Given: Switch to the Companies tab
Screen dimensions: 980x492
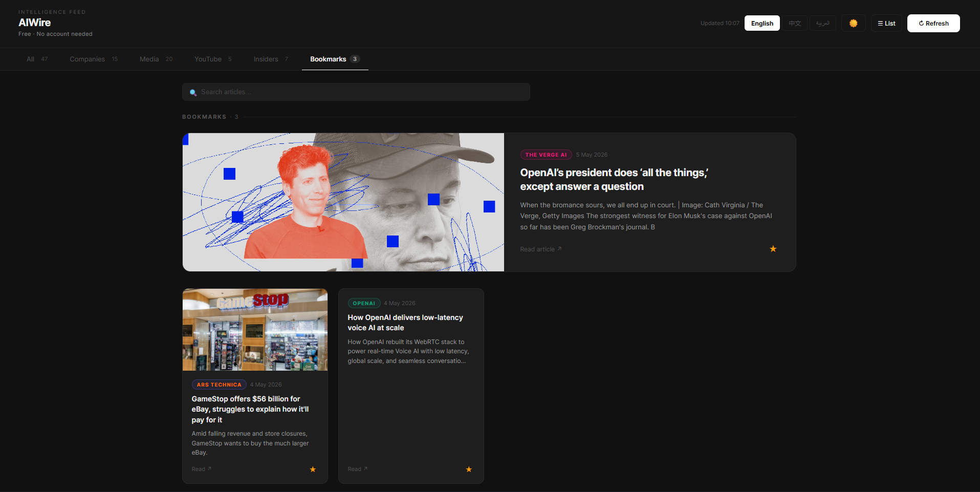Looking at the screenshot, I should [x=94, y=59].
